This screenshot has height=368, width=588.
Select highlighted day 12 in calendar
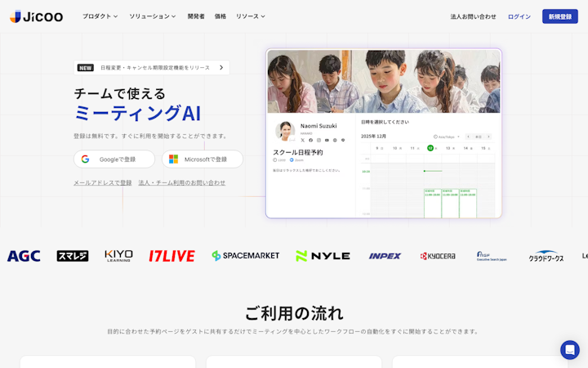click(430, 148)
